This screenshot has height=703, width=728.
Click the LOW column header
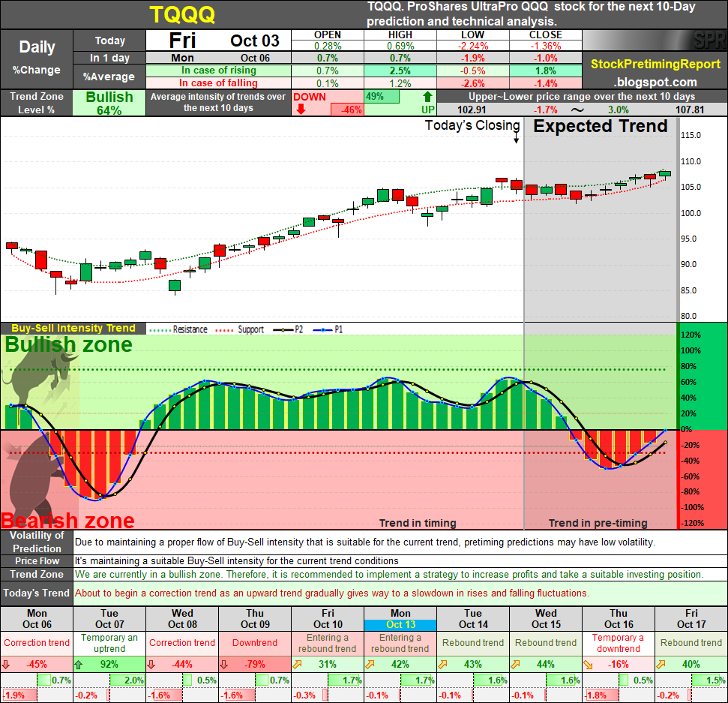[x=472, y=35]
